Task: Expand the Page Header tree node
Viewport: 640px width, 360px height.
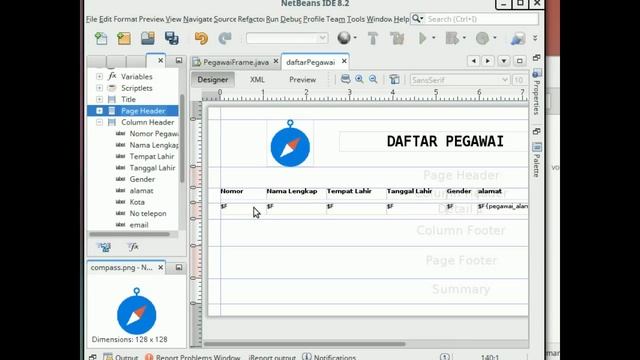Action: tap(99, 111)
